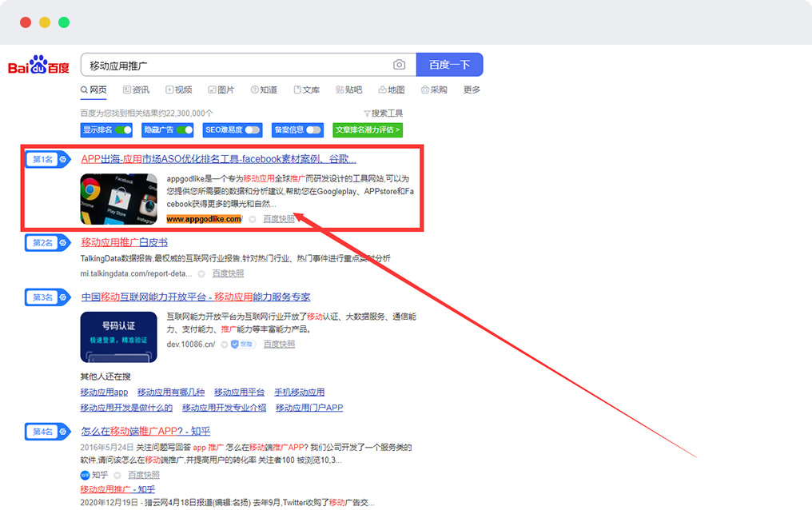Open the 图片 tab

221,90
